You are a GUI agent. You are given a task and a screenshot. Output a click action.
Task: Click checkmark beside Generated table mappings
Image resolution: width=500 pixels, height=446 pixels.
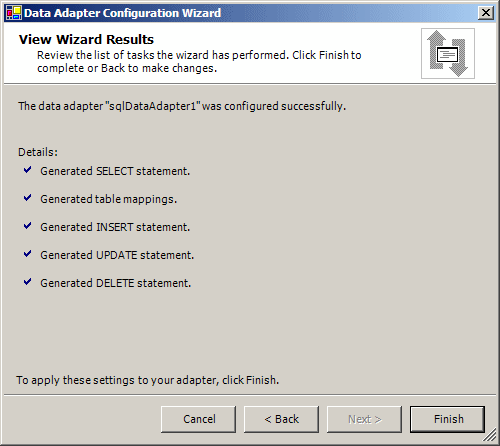click(x=28, y=198)
